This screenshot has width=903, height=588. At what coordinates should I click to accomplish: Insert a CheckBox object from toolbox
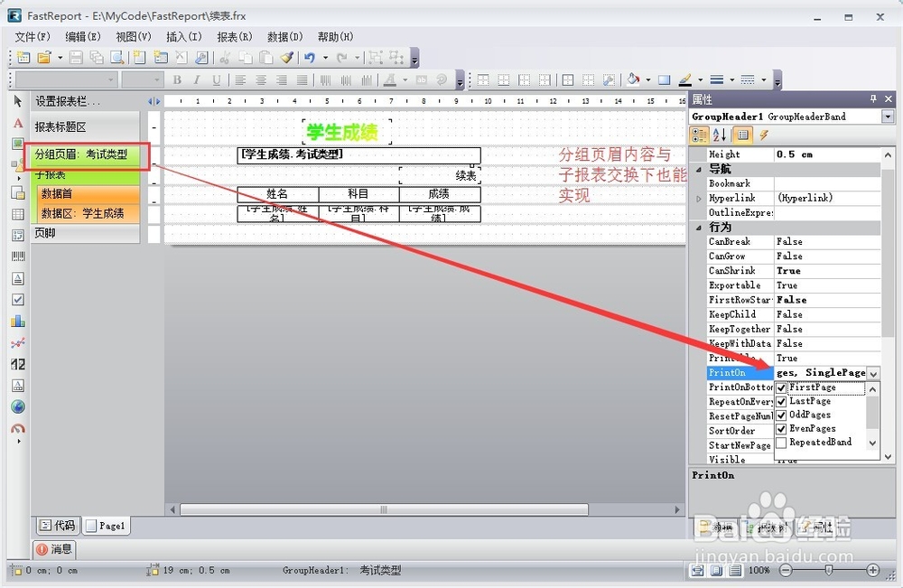point(18,300)
